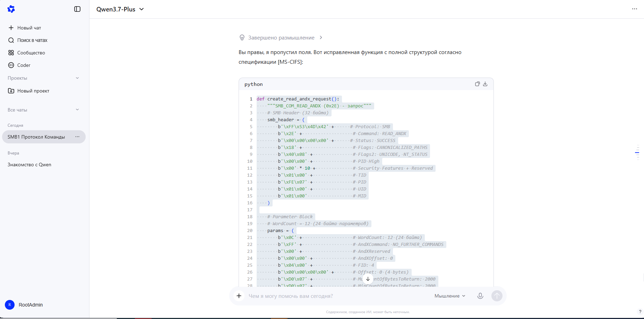644x319 pixels.
Task: Focus the message input field
Action: pos(338,296)
